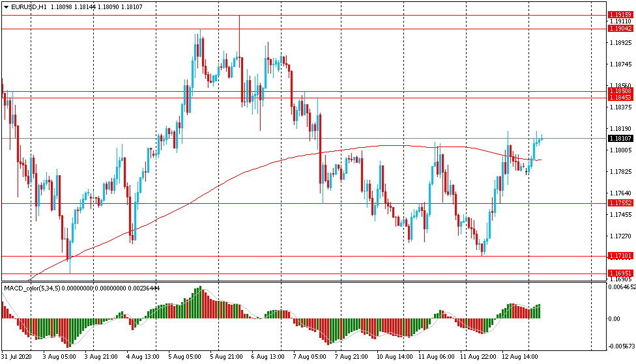The width and height of the screenshot is (636, 364).
Task: Click the 1.18745 price axis value
Action: click(620, 64)
